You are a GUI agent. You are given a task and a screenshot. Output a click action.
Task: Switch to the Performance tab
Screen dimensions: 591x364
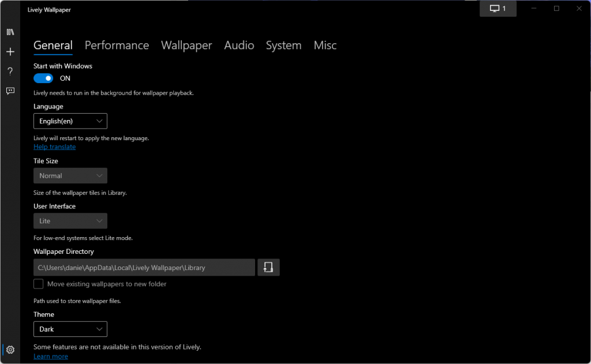pyautogui.click(x=117, y=45)
